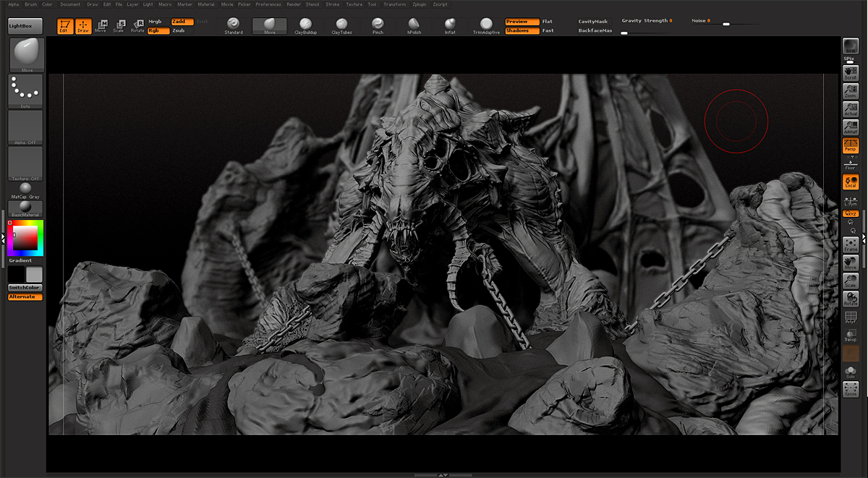
Task: Toggle Draw mode
Action: (x=83, y=26)
